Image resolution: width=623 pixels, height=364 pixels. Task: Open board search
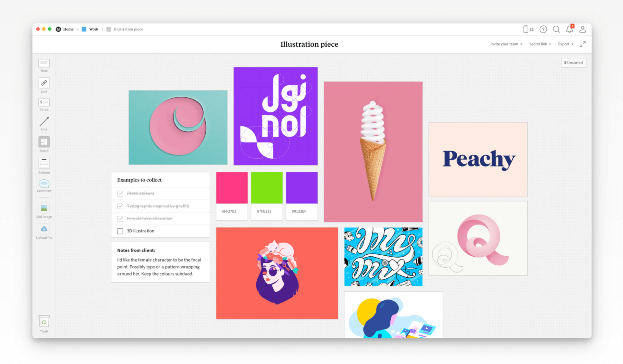click(556, 29)
